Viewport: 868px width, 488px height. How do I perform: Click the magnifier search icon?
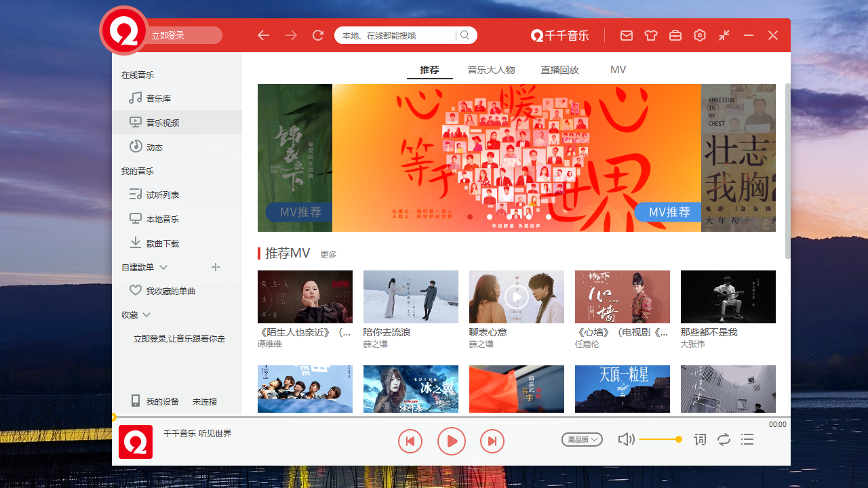[x=465, y=35]
